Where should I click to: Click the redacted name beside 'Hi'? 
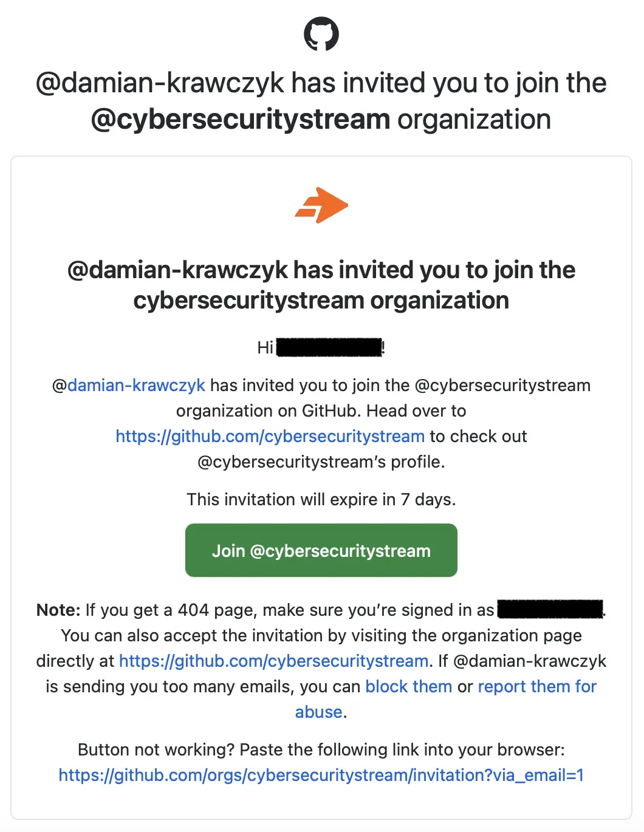click(329, 348)
